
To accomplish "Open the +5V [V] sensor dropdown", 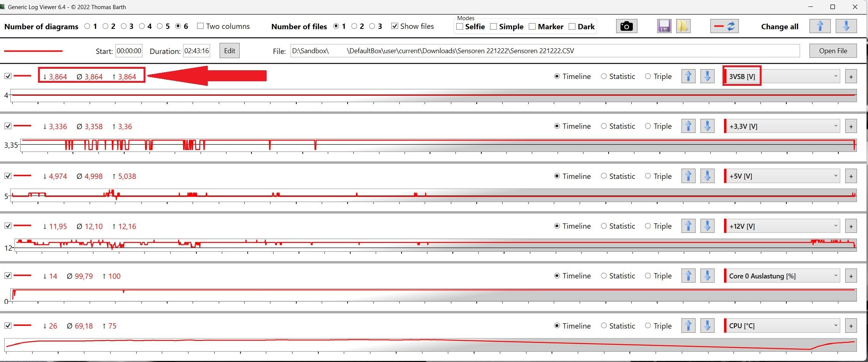I will (782, 176).
